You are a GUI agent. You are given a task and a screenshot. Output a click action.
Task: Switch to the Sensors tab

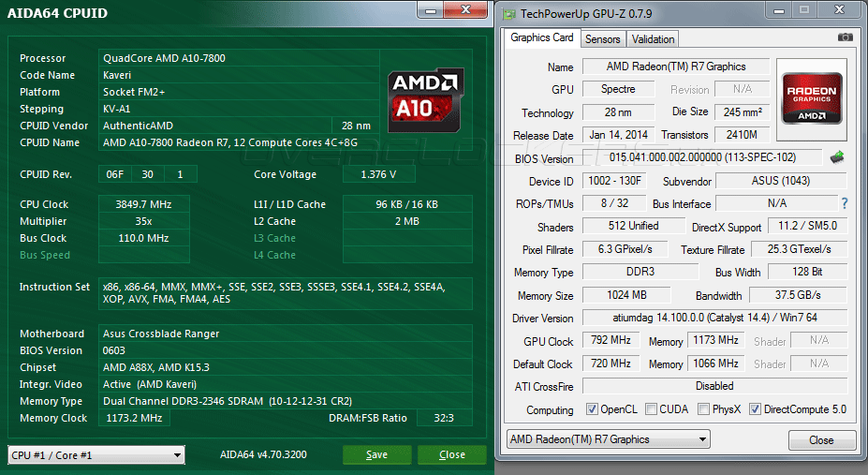coord(602,39)
